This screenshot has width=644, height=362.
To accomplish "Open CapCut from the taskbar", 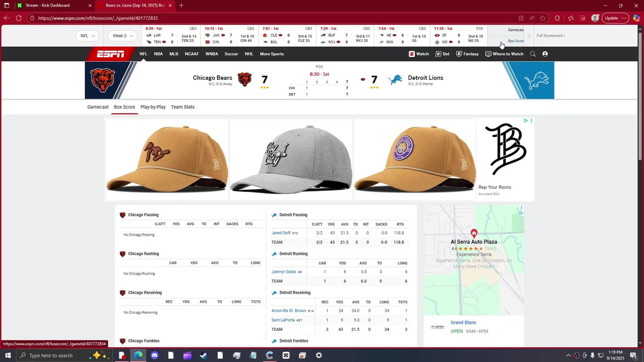I will (286, 355).
